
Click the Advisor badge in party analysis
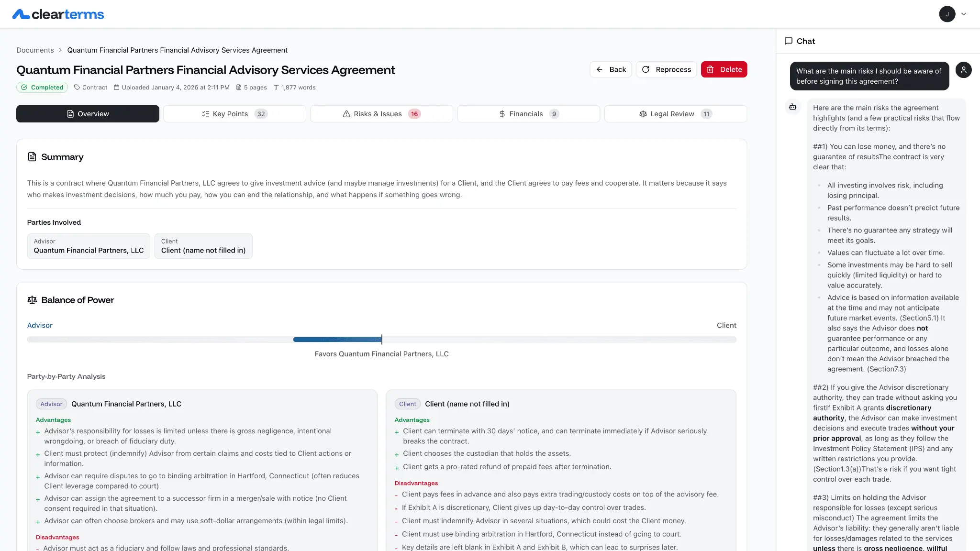(x=51, y=404)
